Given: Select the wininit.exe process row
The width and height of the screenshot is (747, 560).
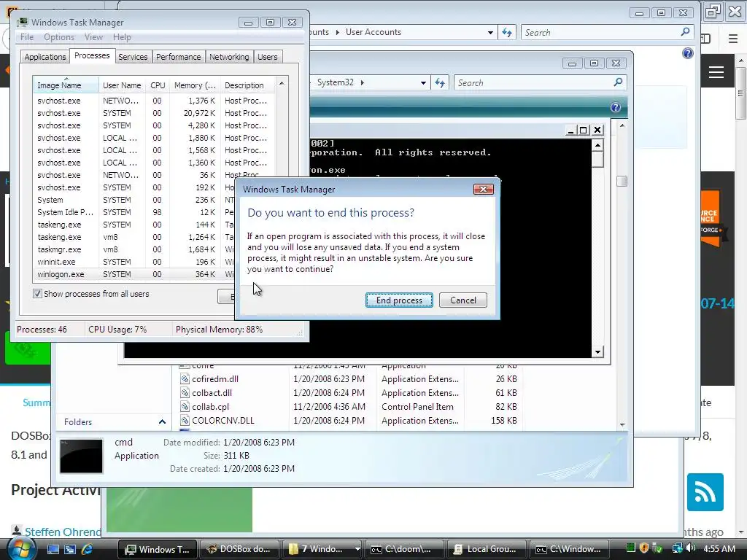Looking at the screenshot, I should click(x=133, y=262).
